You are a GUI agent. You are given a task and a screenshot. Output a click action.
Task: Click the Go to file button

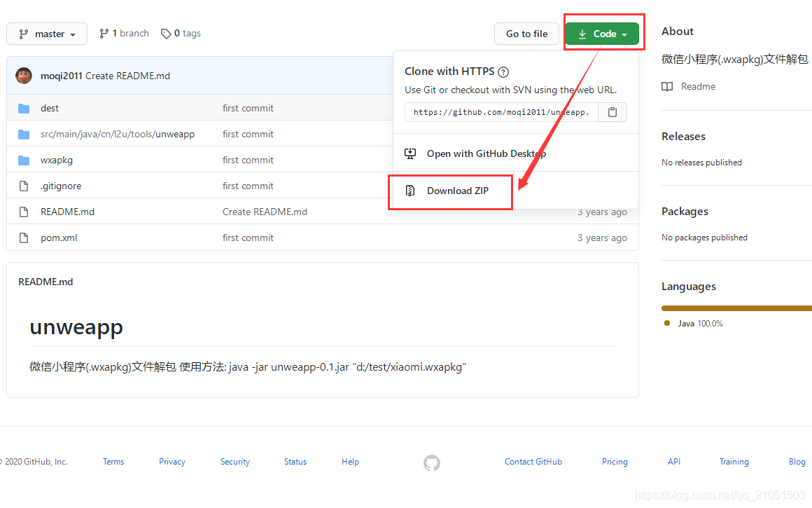click(526, 34)
